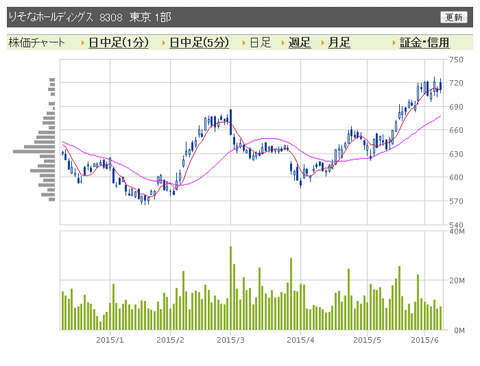
Task: Click the 2015/1 date label on the axis
Action: [x=110, y=340]
